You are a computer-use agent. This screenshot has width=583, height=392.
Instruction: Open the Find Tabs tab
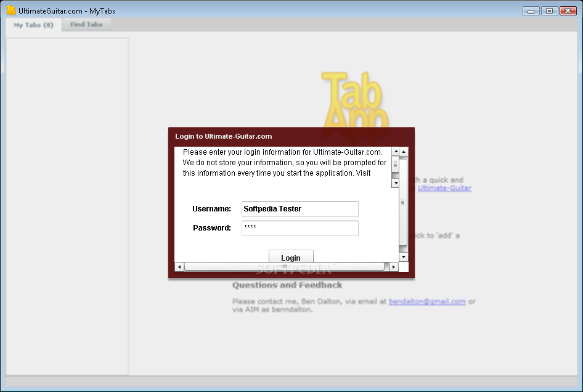click(86, 25)
